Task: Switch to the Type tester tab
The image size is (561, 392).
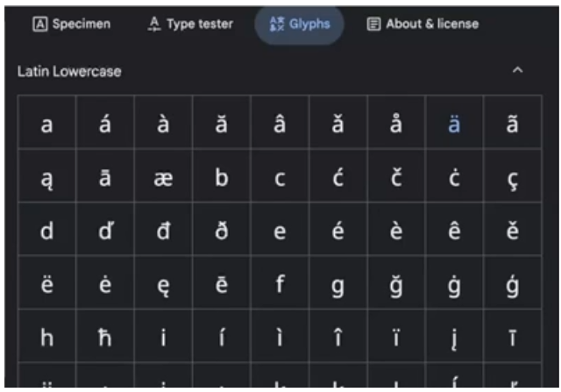Action: [x=190, y=24]
